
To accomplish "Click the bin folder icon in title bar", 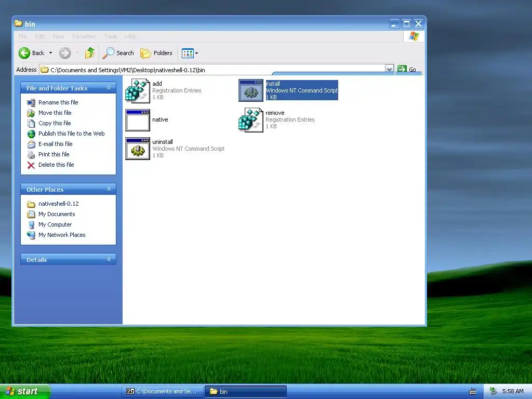I will tap(19, 23).
